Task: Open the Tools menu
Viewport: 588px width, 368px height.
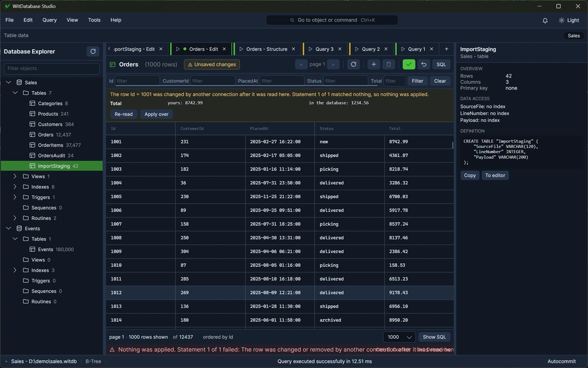Action: (x=94, y=20)
